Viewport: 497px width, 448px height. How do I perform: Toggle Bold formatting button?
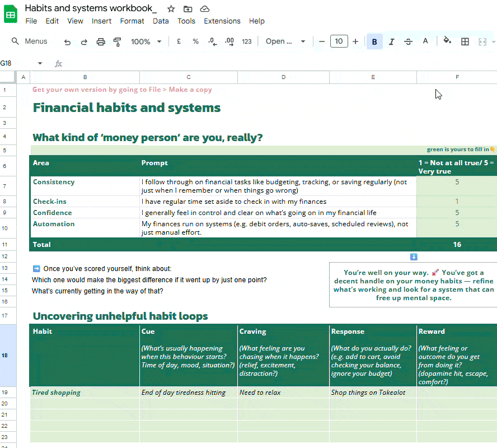pyautogui.click(x=374, y=41)
